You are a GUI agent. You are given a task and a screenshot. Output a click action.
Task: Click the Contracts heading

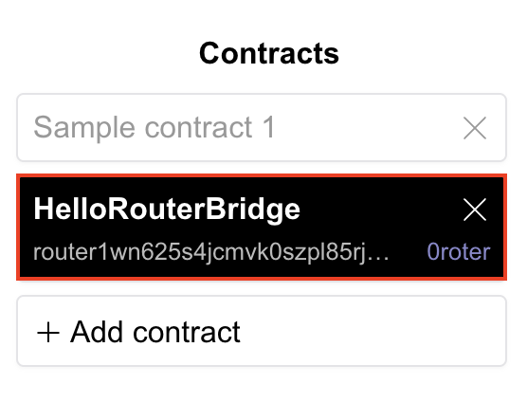[x=269, y=53]
